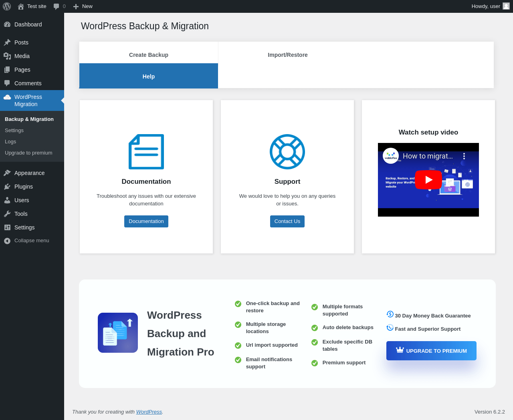The width and height of the screenshot is (513, 420).
Task: Open the plugin Settings submenu item
Action: tap(14, 131)
